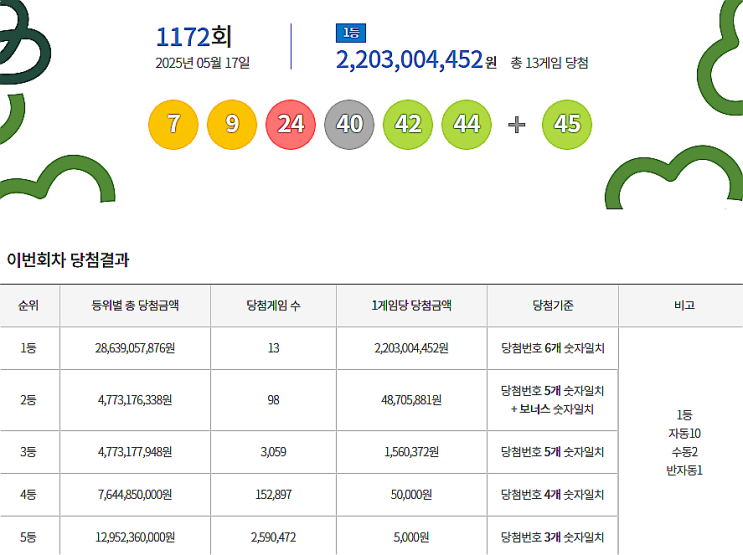Click the red lottery ball 24

290,125
